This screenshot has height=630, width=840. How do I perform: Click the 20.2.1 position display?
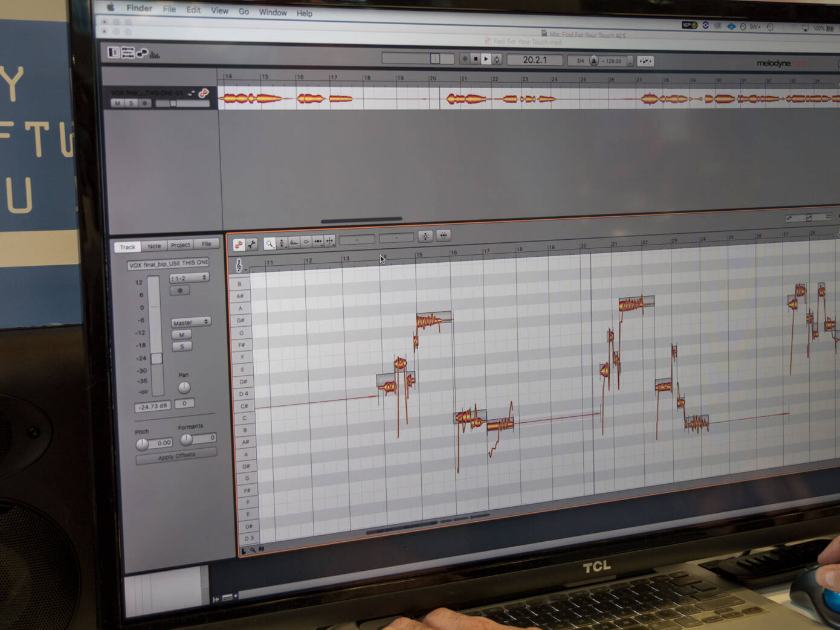[x=535, y=60]
